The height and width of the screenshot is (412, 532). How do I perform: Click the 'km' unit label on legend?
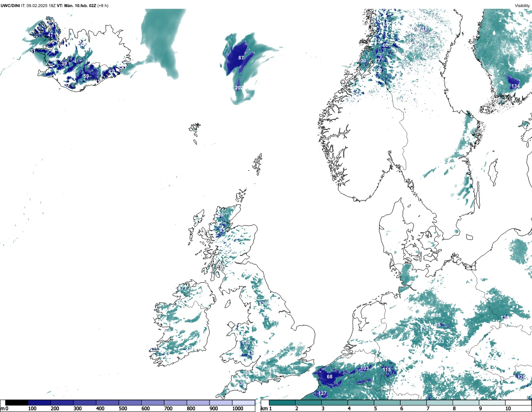(264, 409)
